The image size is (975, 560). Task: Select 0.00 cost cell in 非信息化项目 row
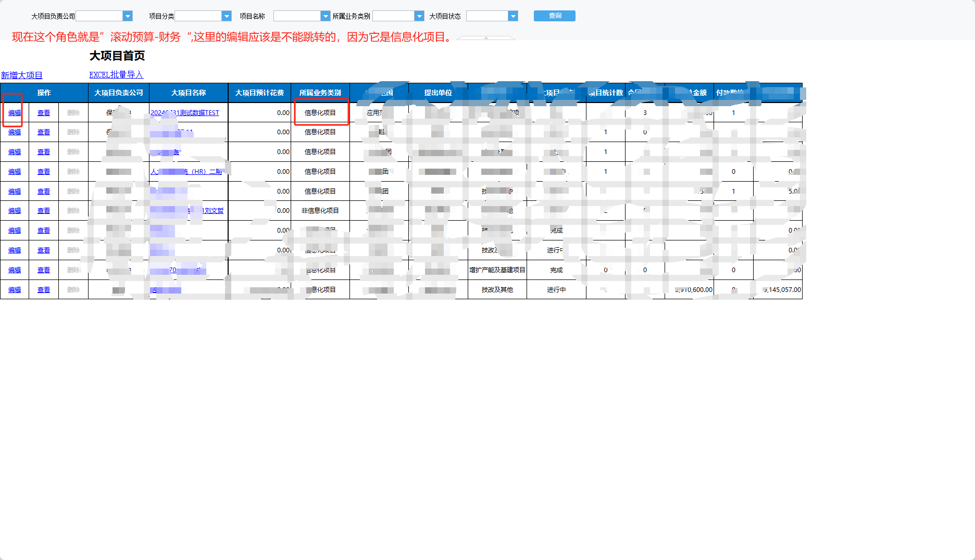tap(259, 211)
